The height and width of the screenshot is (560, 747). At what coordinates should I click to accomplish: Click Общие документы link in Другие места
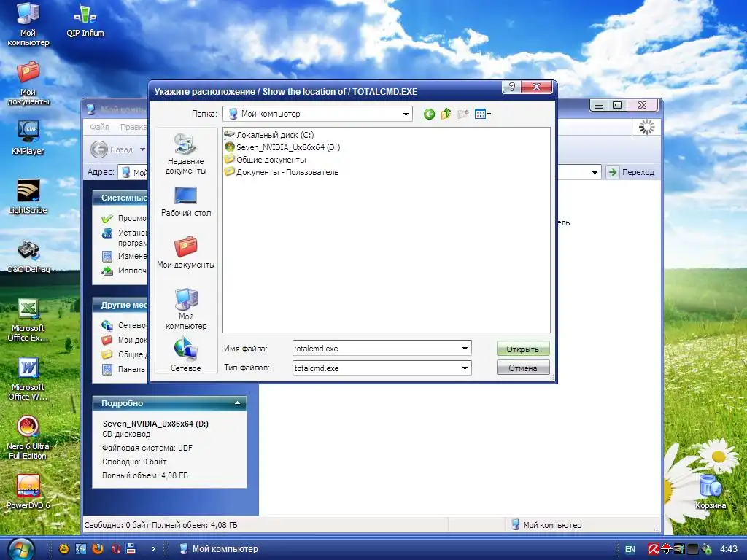125,354
